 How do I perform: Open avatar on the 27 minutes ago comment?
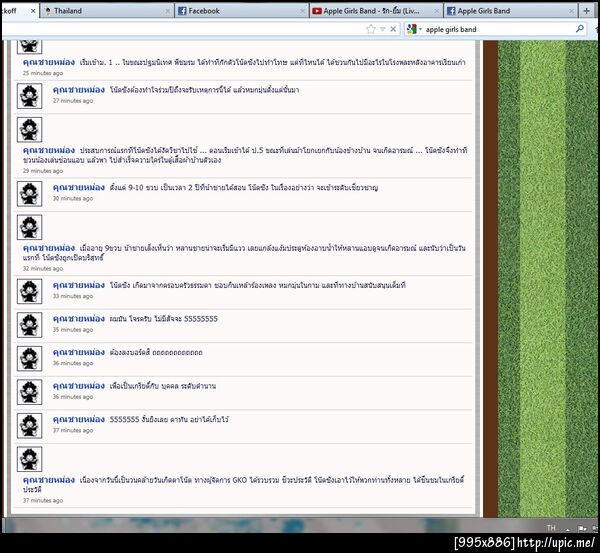pyautogui.click(x=29, y=96)
